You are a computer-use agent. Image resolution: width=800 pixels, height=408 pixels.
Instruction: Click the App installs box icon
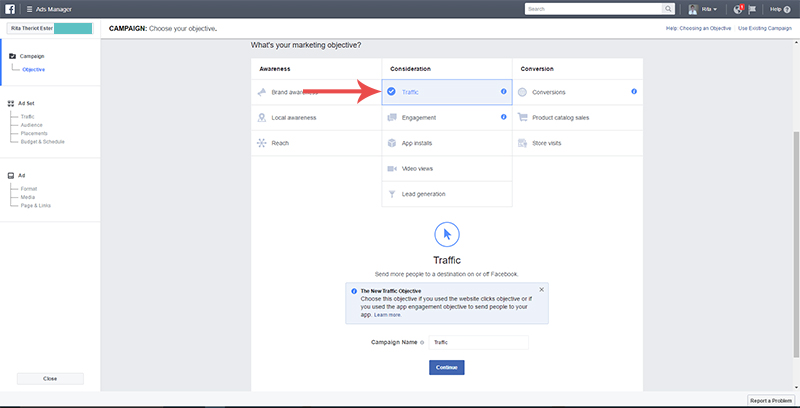tap(392, 143)
